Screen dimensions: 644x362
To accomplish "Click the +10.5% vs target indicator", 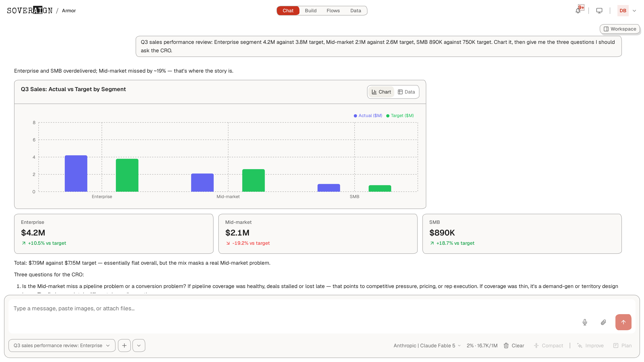I will click(x=44, y=243).
